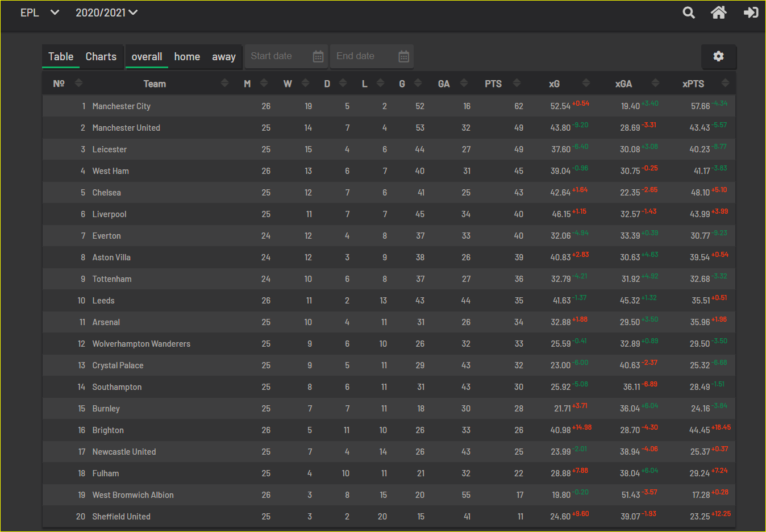
Task: Sort by xPTS column header
Action: [693, 84]
